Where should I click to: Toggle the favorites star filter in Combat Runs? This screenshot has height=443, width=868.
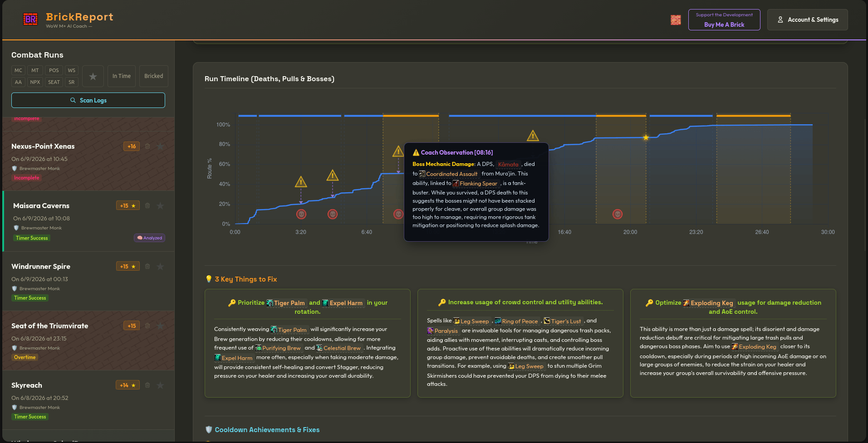coord(93,76)
